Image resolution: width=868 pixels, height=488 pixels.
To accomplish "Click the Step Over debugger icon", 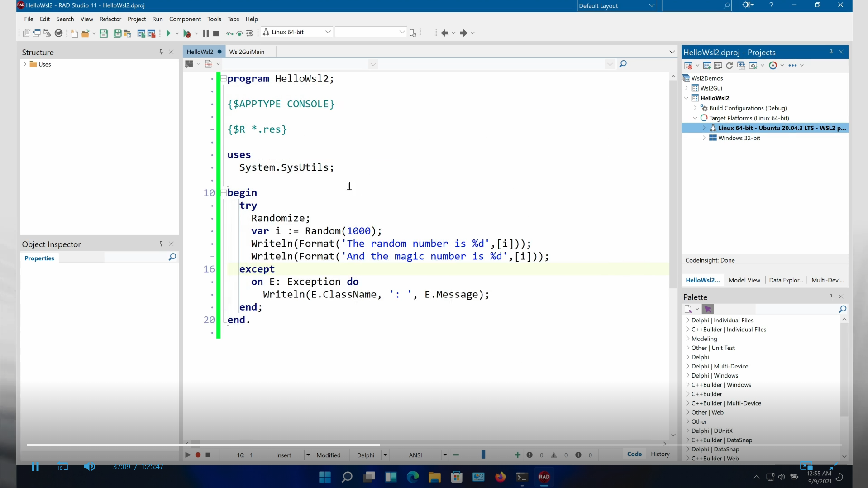I will (x=239, y=33).
